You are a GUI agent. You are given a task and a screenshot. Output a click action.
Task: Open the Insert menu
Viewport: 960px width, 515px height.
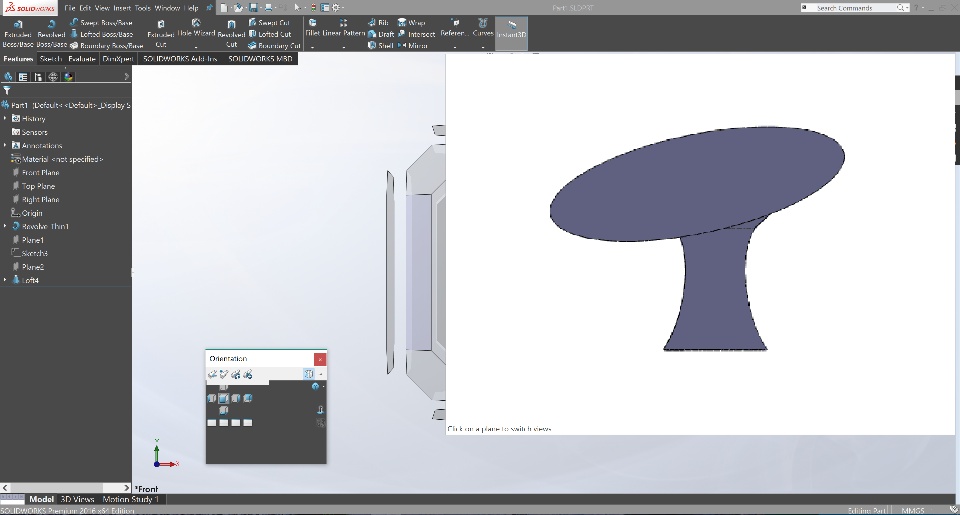122,8
